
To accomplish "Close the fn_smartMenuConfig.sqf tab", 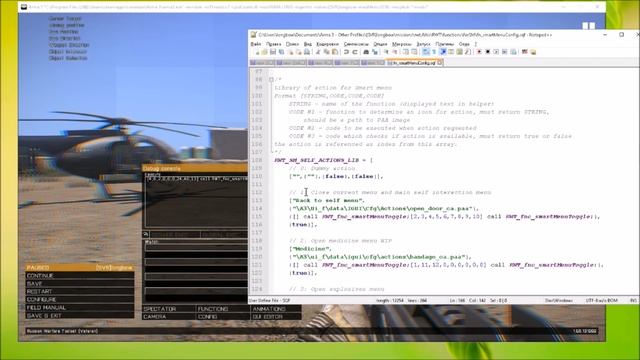I will (440, 63).
